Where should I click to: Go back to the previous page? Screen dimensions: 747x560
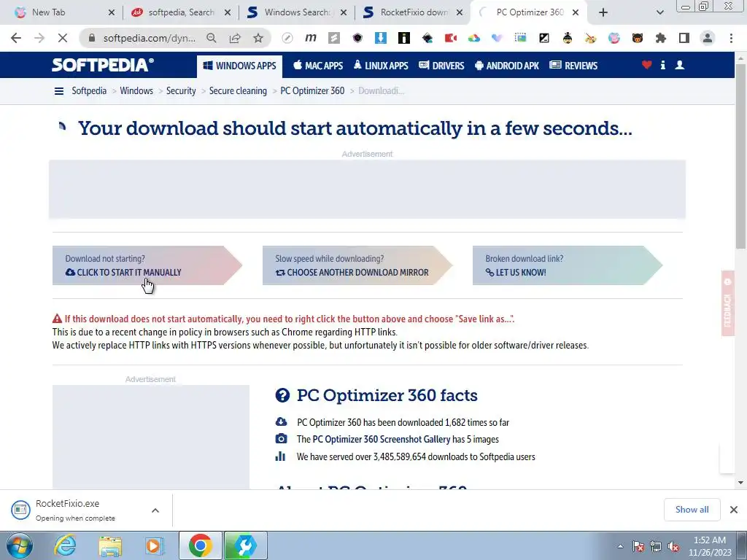(x=16, y=38)
